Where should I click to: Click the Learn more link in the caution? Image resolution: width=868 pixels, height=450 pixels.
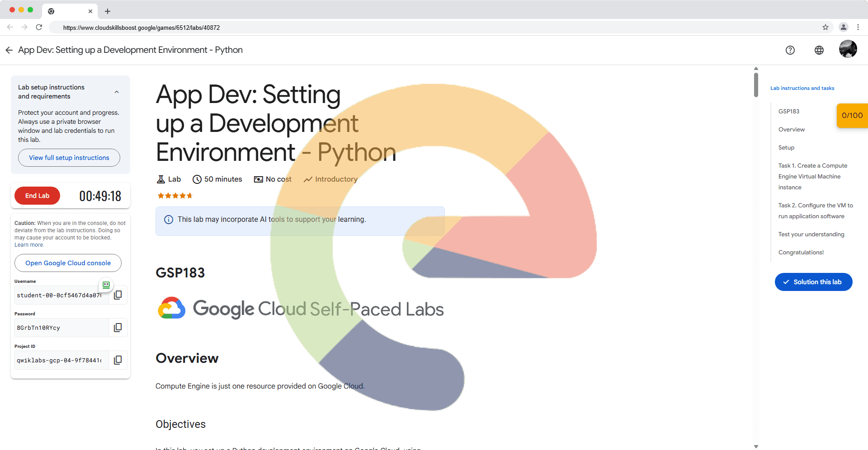(x=29, y=245)
